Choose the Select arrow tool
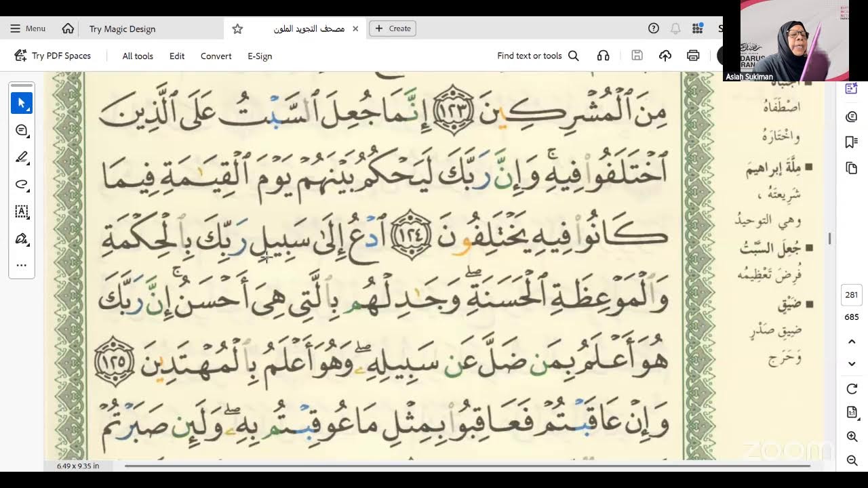The image size is (868, 488). [22, 103]
